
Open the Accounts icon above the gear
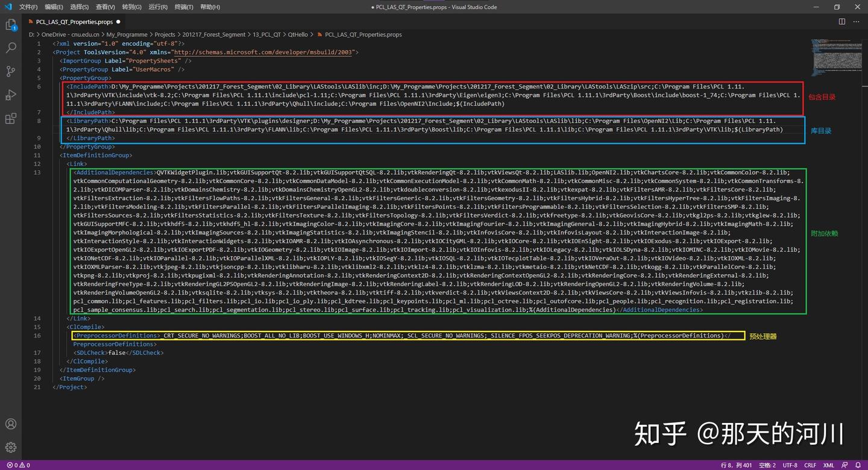click(x=11, y=424)
